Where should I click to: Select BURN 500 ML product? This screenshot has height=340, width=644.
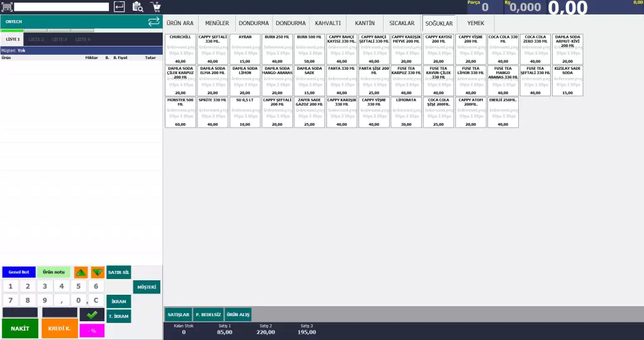pos(309,49)
